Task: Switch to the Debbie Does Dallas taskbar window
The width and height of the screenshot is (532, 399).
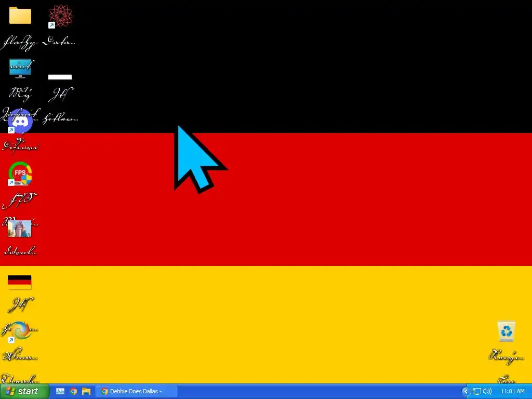Action: tap(137, 391)
